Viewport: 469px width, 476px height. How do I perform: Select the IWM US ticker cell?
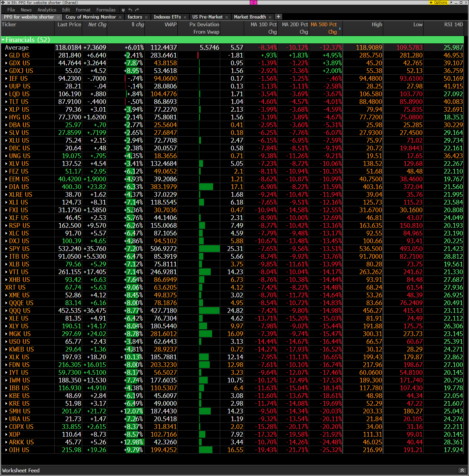pos(19,380)
